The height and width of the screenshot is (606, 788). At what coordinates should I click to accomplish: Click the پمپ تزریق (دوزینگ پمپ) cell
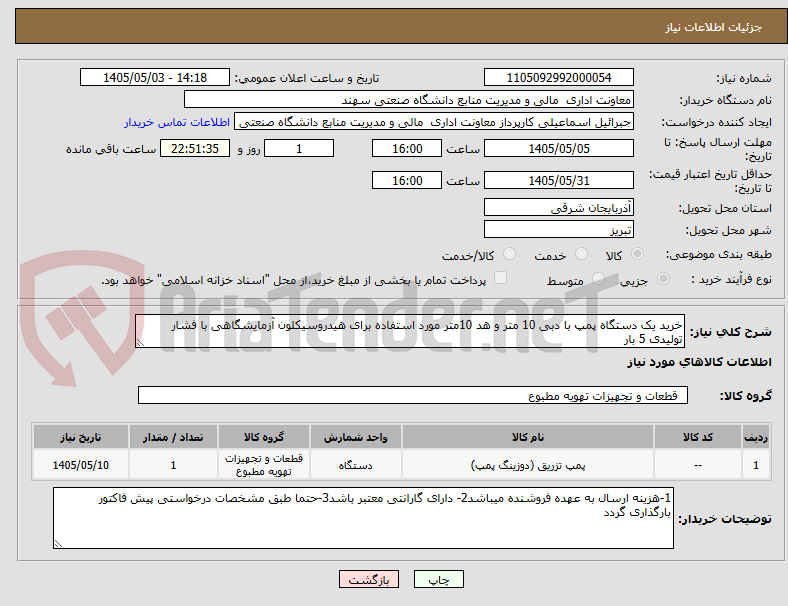pos(528,465)
